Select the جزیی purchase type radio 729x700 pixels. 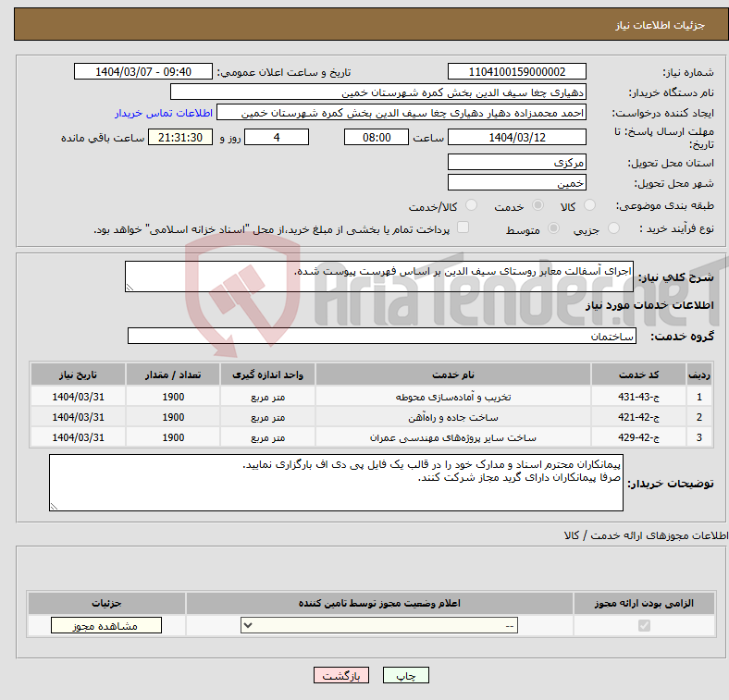(613, 227)
